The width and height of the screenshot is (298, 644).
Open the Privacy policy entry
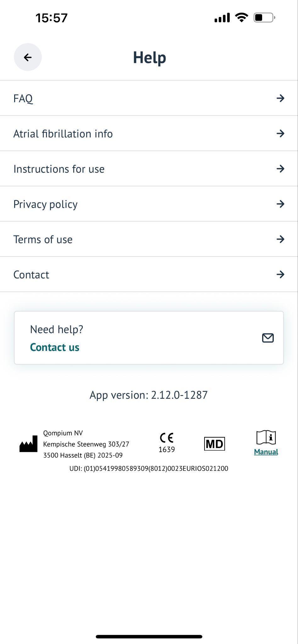[149, 204]
